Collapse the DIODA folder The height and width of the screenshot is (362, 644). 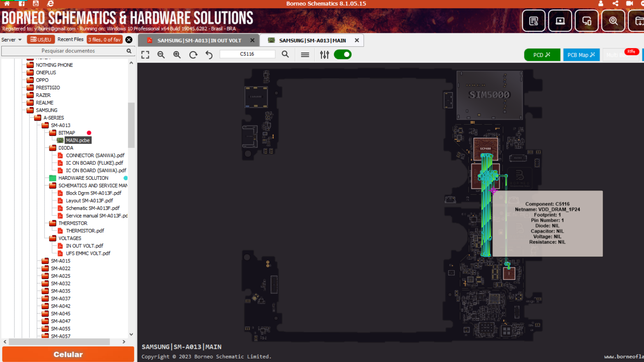click(66, 148)
